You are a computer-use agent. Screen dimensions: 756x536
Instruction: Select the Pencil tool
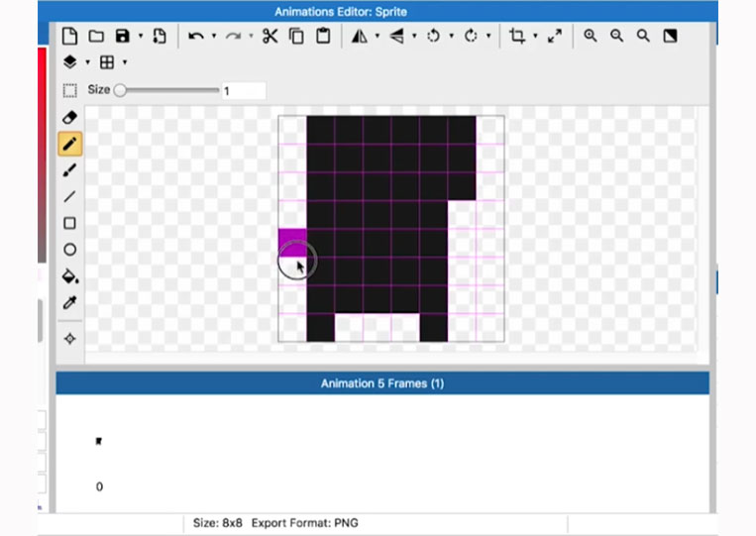click(70, 144)
